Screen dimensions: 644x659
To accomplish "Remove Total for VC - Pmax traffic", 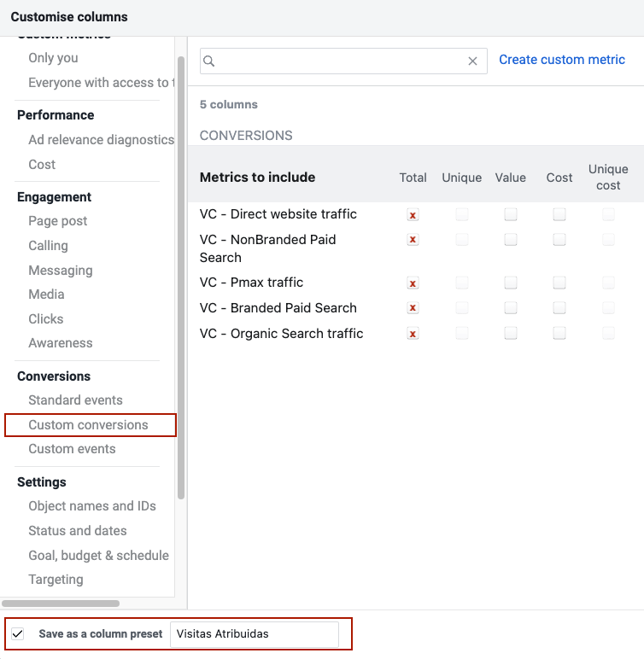I will 413,283.
